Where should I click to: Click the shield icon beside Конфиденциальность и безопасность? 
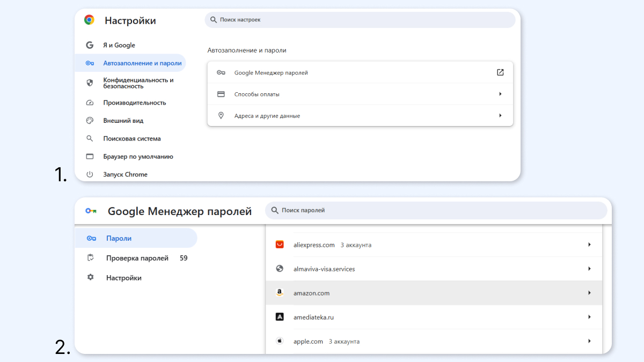click(90, 83)
